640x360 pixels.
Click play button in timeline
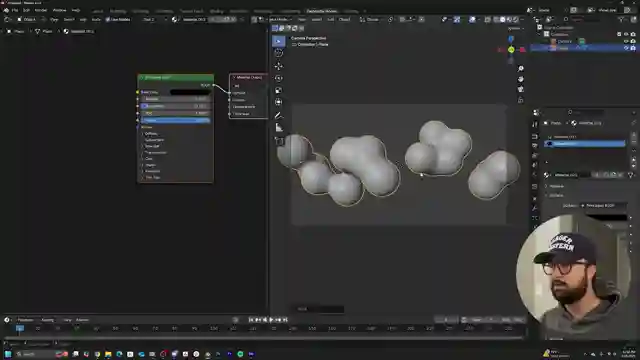[x=271, y=320]
